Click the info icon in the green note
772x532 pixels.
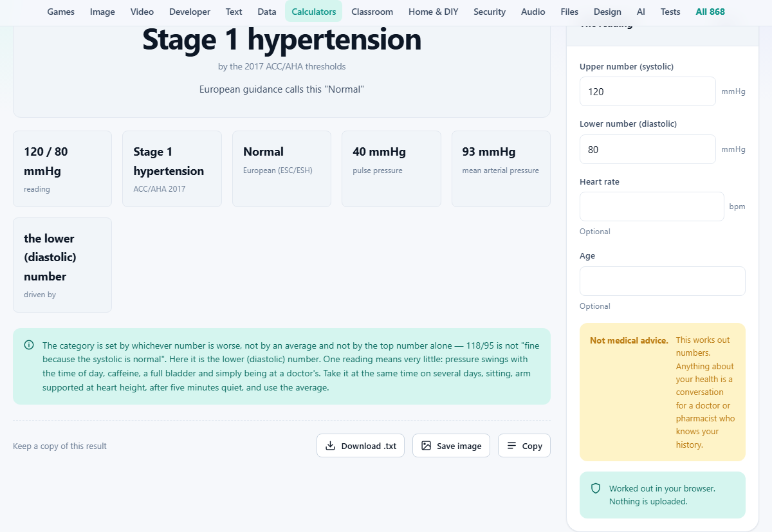point(29,345)
